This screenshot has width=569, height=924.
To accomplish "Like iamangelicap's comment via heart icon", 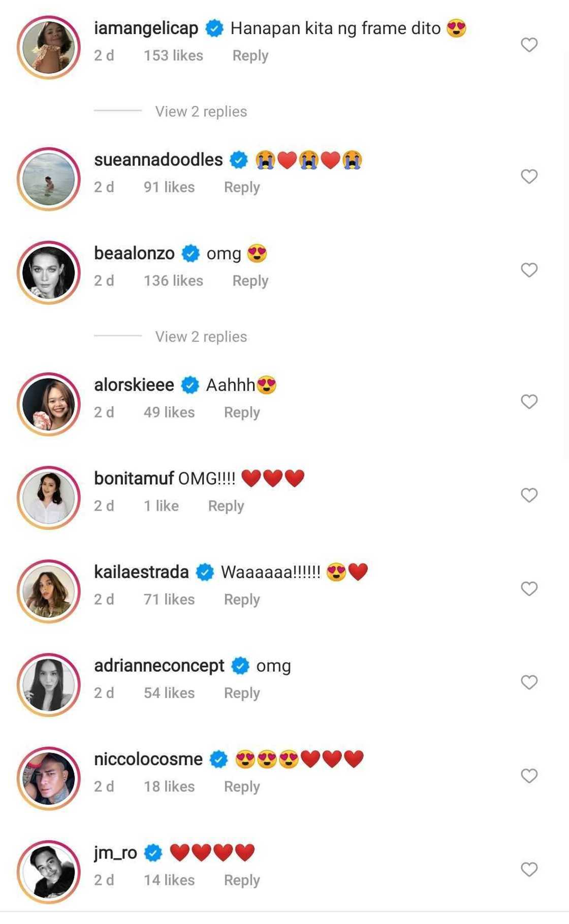I will pos(529,45).
